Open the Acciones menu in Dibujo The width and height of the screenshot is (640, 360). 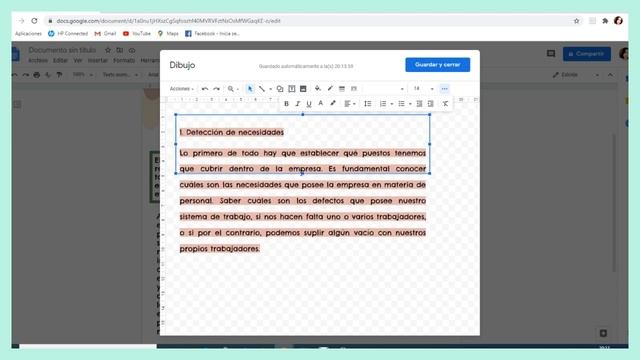(x=182, y=89)
